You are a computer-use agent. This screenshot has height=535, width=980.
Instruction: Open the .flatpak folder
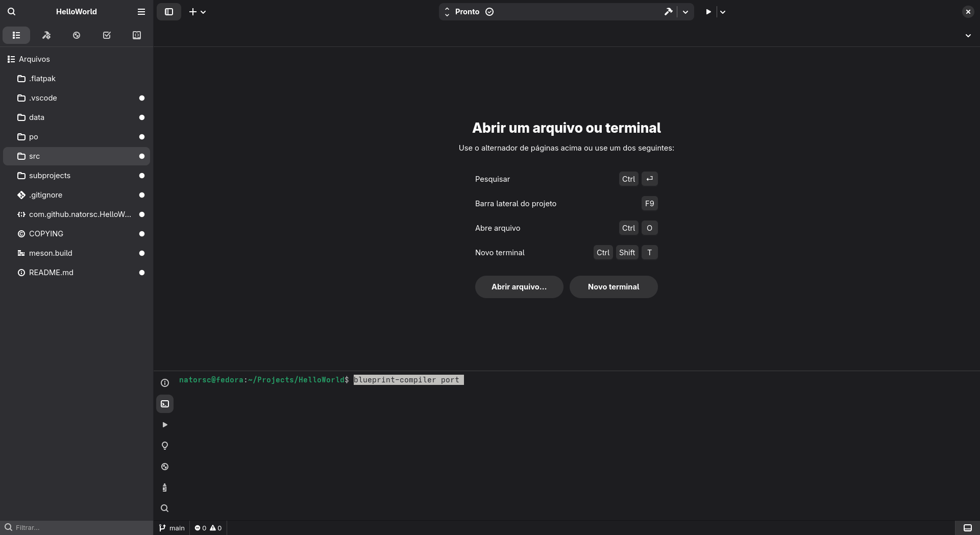(77, 79)
